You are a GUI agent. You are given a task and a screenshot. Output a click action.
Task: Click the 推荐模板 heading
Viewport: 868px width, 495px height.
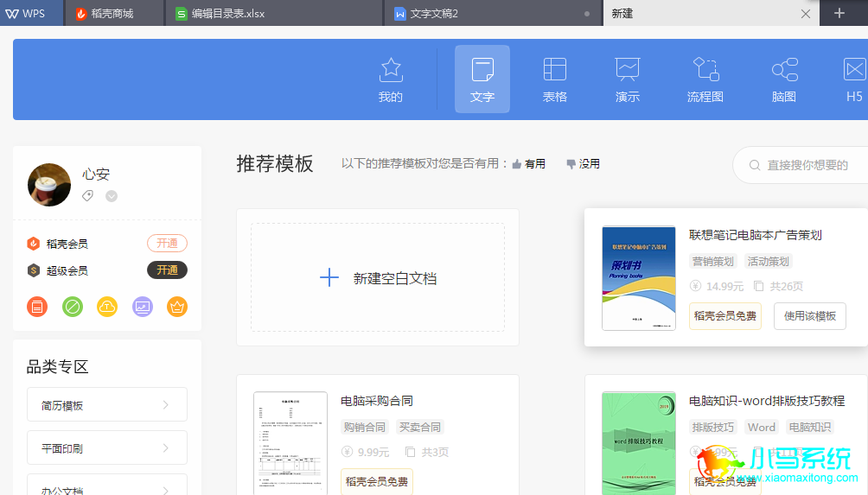275,164
